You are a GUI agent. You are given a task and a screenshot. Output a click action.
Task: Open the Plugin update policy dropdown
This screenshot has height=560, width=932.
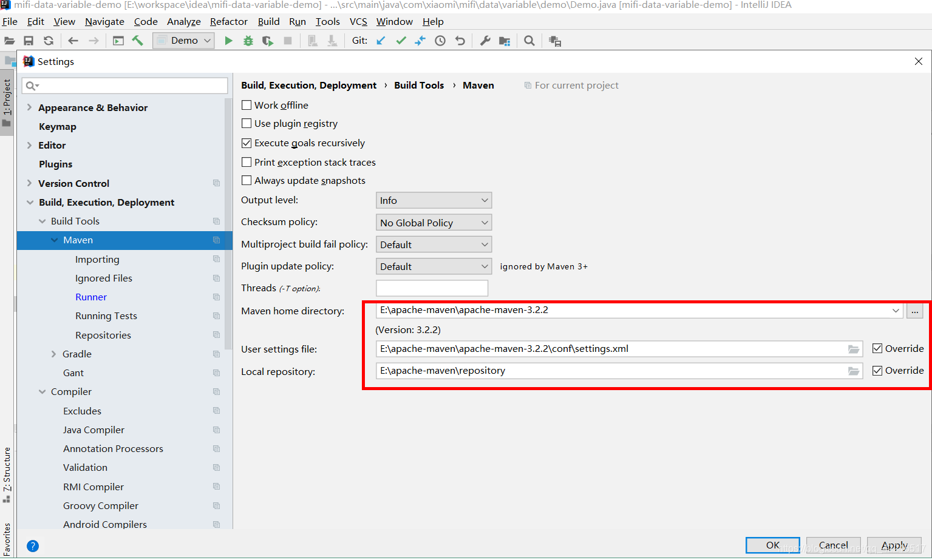point(434,266)
